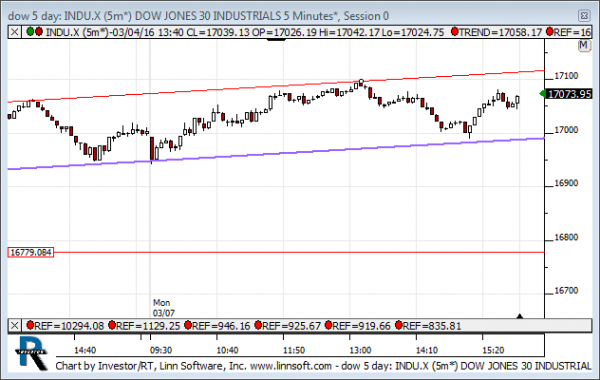The image size is (600, 380).
Task: Click the REF=835.81 text
Action: 432,326
